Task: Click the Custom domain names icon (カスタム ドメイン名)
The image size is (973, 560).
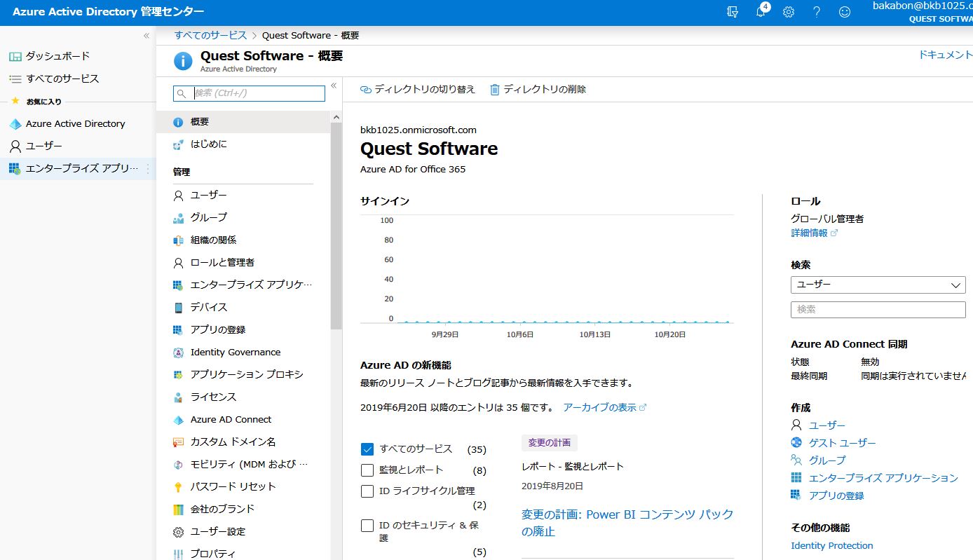Action: [x=178, y=442]
